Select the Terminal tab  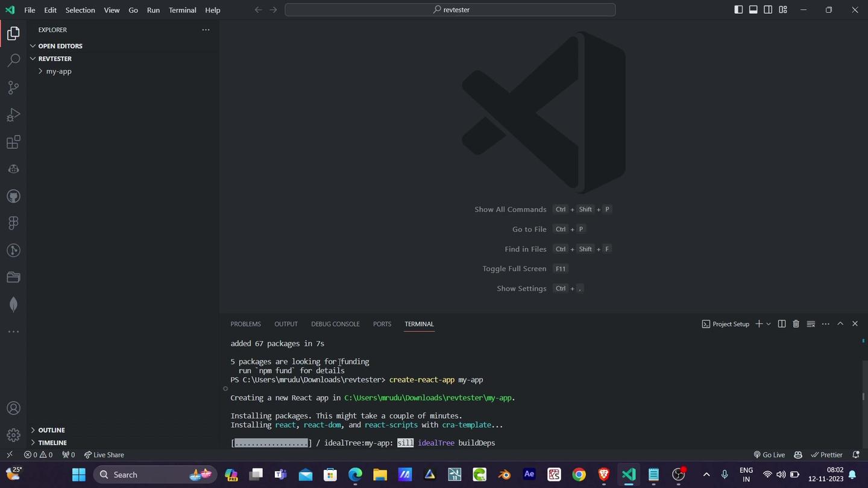click(419, 324)
